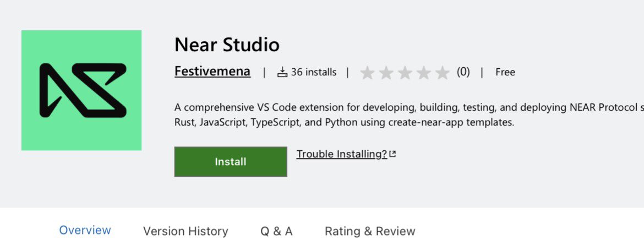The height and width of the screenshot is (240, 644).
Task: Click the Near Studio green logo image
Action: [81, 90]
